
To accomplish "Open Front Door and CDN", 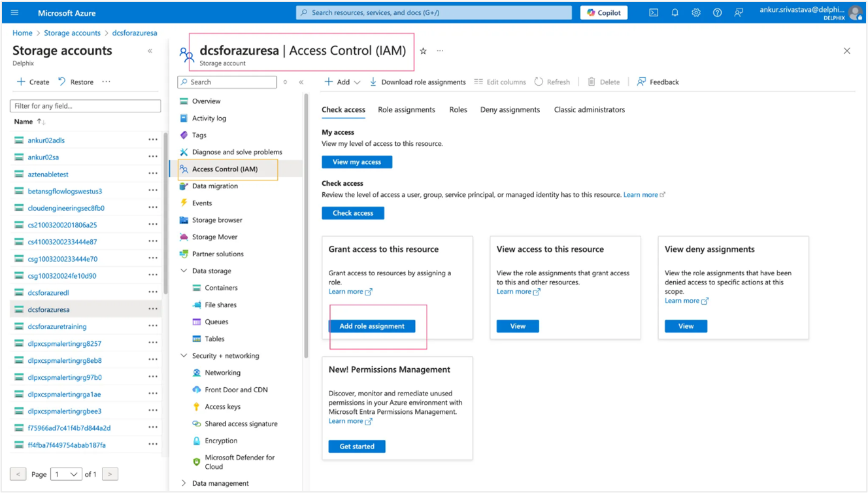I will point(236,390).
